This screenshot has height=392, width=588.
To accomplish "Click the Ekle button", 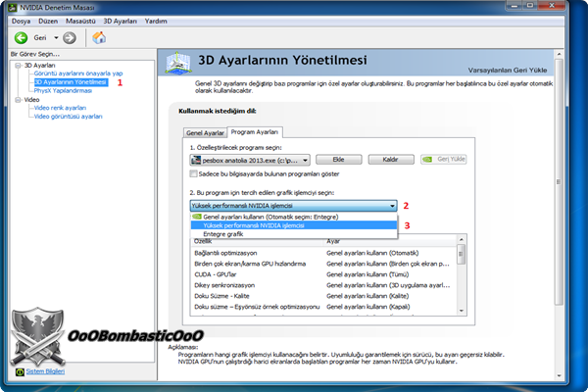I will click(339, 160).
